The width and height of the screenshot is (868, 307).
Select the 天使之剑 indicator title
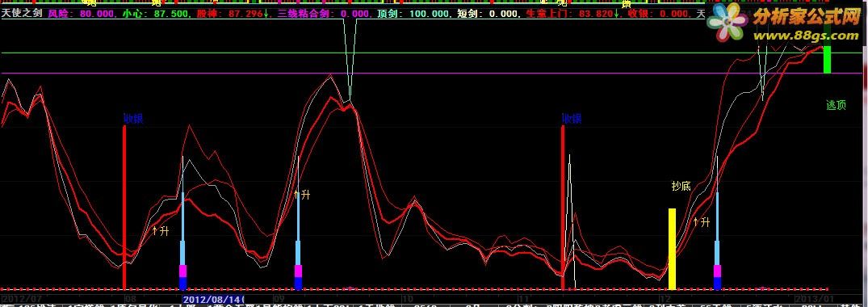22,13
